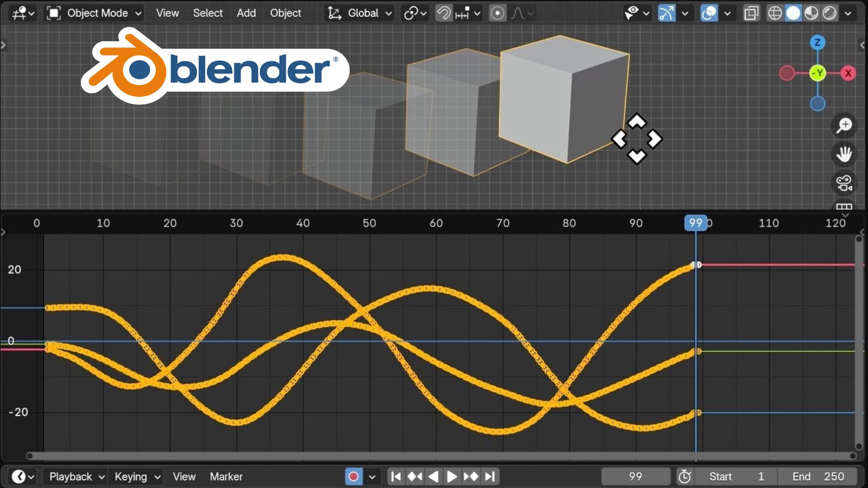
Task: Click the negative X red circle on the gizmo
Action: click(x=787, y=73)
